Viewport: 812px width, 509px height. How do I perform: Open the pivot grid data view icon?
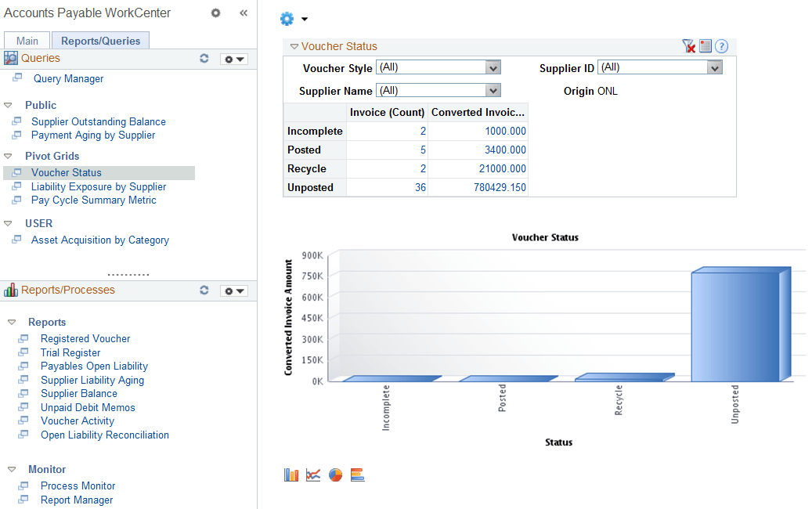click(706, 45)
